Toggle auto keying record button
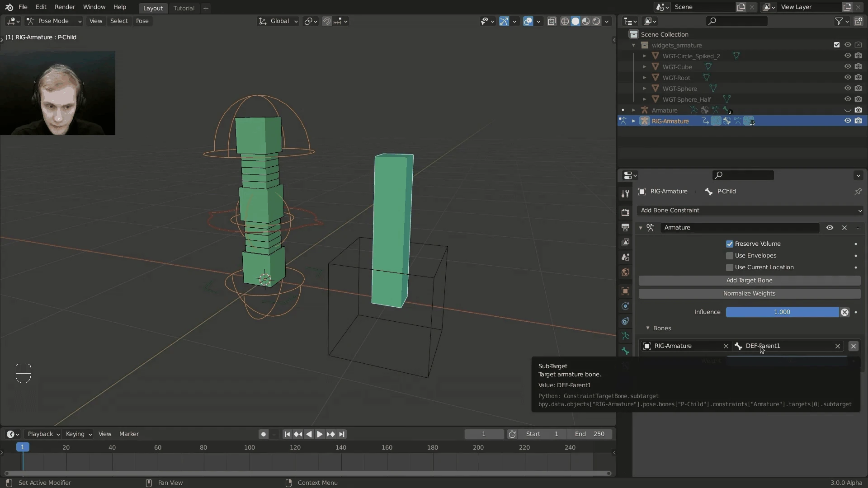This screenshot has width=868, height=488. pos(263,434)
